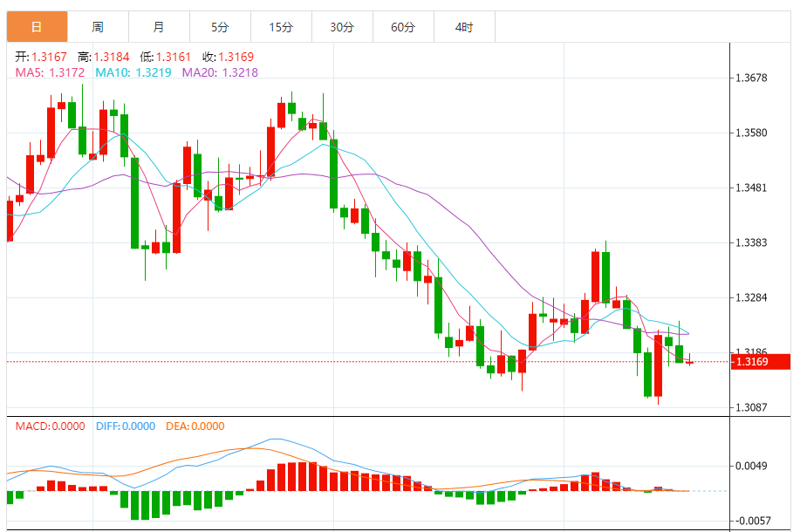This screenshot has height=532, width=800.
Task: Open the 15分 interval tab
Action: (281, 27)
